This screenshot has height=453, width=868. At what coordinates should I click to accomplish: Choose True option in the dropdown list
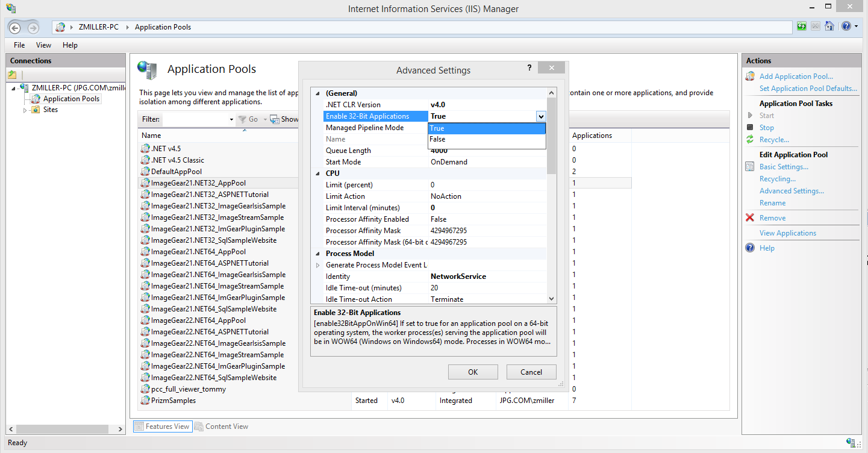[x=437, y=128]
